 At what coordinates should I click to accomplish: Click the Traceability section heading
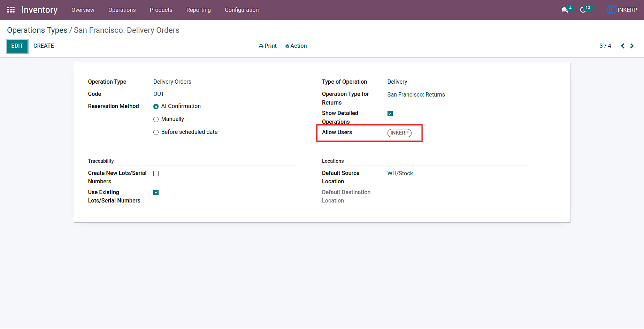click(x=101, y=161)
